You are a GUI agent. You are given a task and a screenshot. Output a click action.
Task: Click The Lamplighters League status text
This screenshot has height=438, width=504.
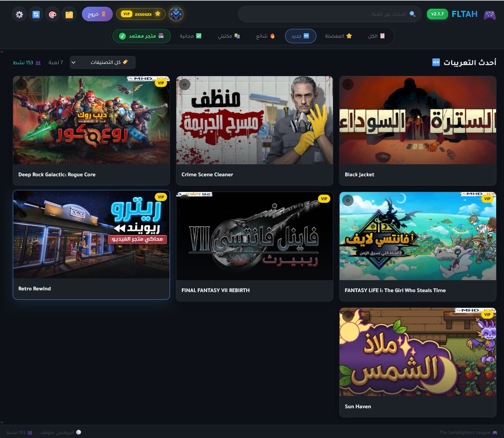tap(465, 433)
